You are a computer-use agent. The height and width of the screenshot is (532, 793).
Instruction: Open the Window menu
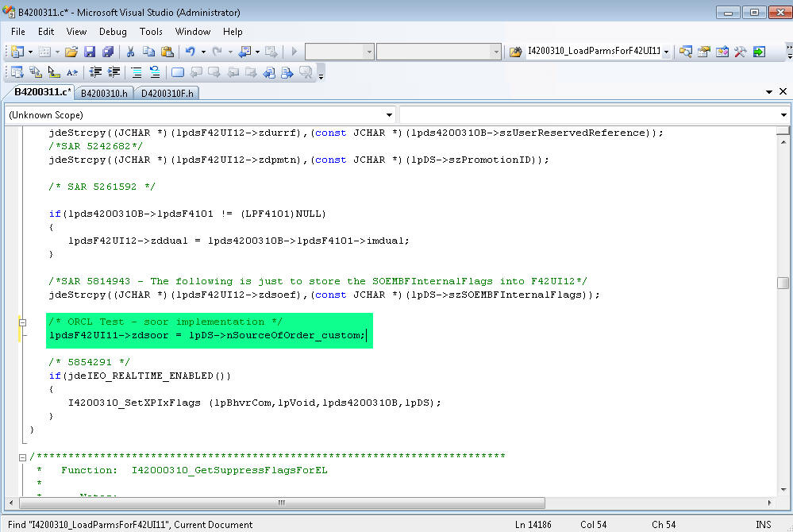[193, 31]
